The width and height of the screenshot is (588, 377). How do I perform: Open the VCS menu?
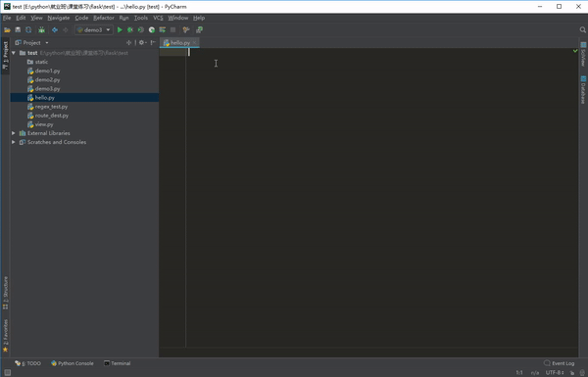158,18
